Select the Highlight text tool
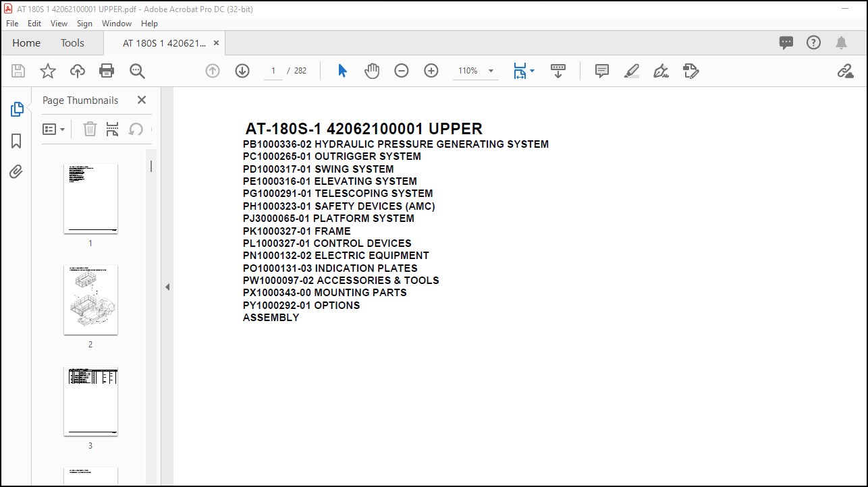Image resolution: width=868 pixels, height=487 pixels. [x=632, y=71]
